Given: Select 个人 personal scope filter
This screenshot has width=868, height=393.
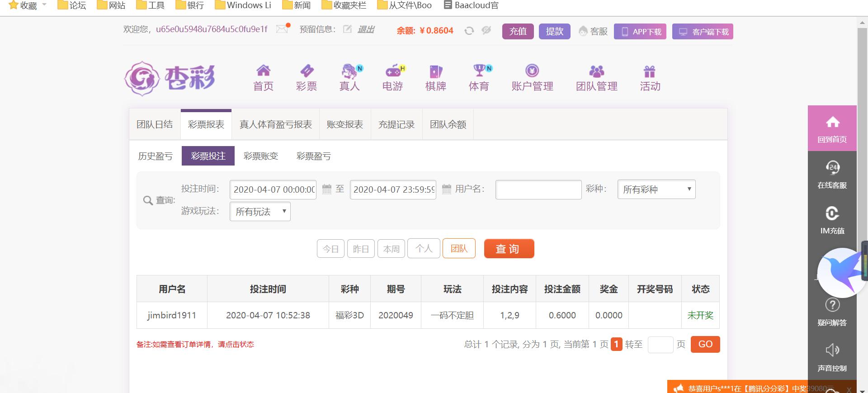Looking at the screenshot, I should click(x=424, y=248).
